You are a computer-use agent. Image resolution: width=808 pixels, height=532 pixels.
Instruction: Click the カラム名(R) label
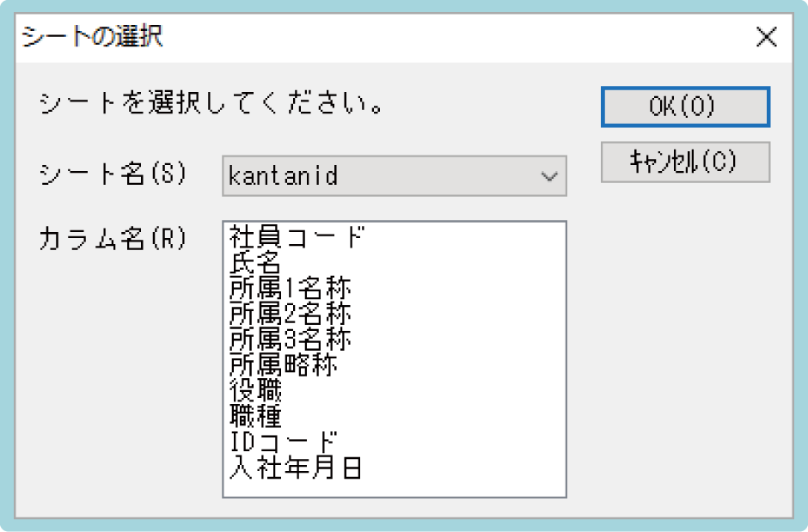pos(113,238)
